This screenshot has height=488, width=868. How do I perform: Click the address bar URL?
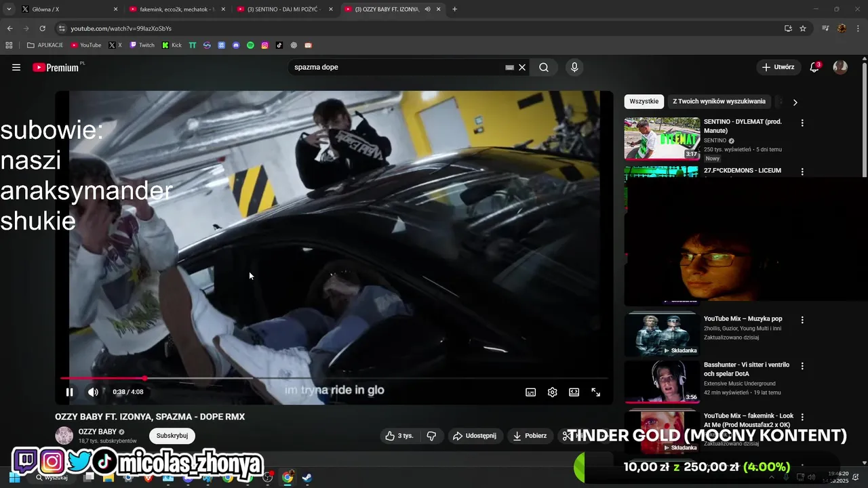[x=121, y=28]
